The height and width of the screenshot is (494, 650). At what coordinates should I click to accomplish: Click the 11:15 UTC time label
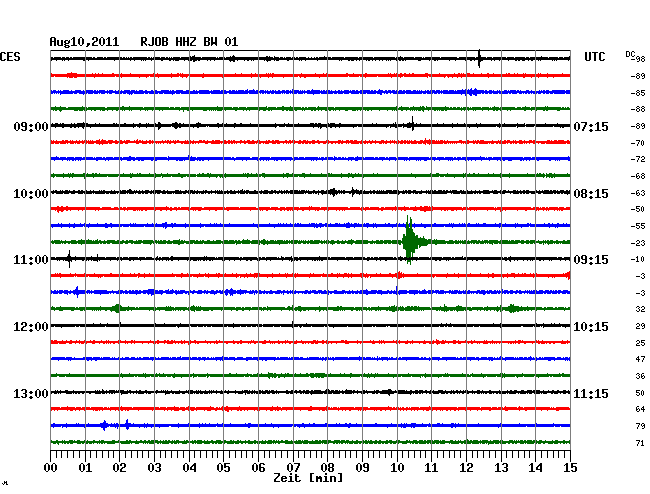(x=591, y=393)
